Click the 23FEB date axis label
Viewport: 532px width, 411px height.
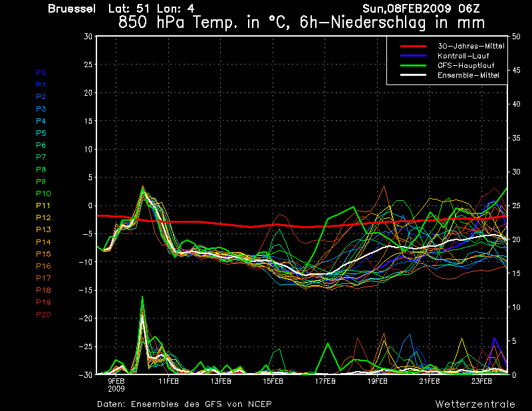[481, 381]
